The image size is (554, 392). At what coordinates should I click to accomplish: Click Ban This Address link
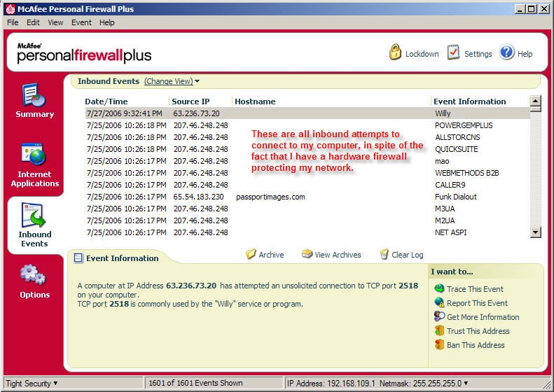[x=475, y=345]
